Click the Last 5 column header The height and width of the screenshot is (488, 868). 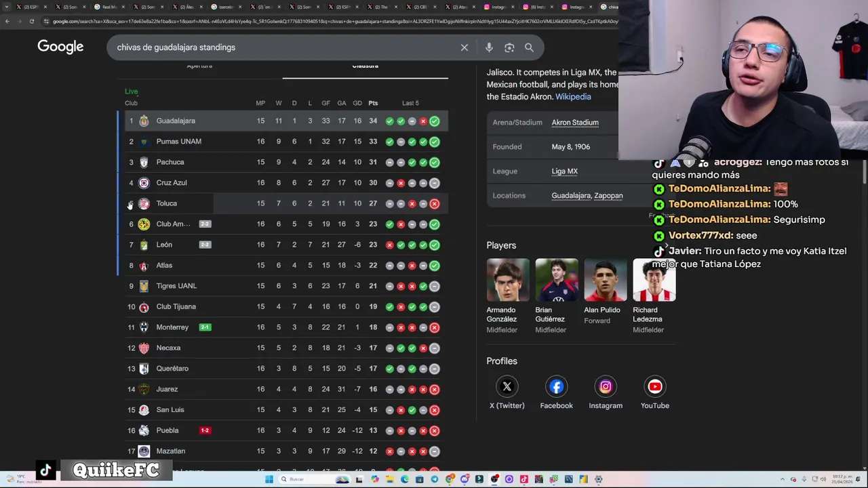point(410,103)
